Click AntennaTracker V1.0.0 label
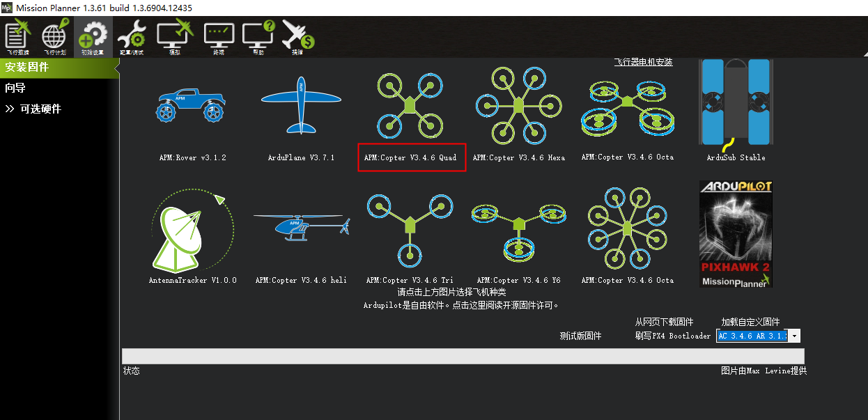The width and height of the screenshot is (868, 420). point(192,280)
